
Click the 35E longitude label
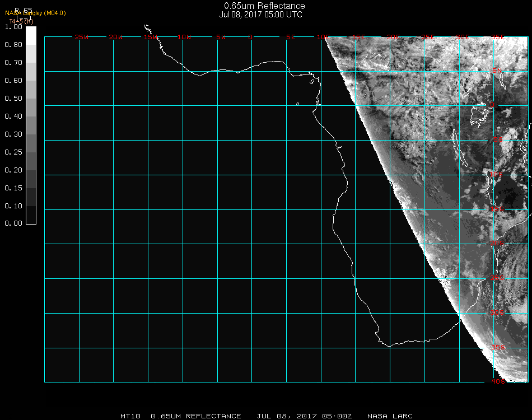498,37
